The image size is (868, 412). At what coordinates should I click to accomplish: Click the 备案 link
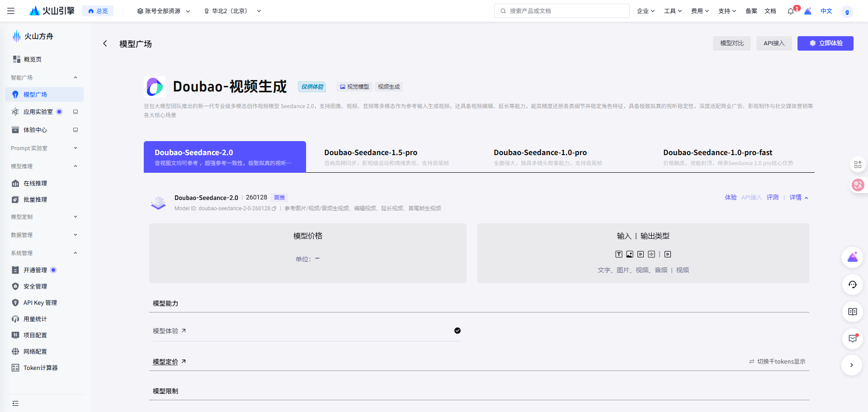[x=751, y=11]
